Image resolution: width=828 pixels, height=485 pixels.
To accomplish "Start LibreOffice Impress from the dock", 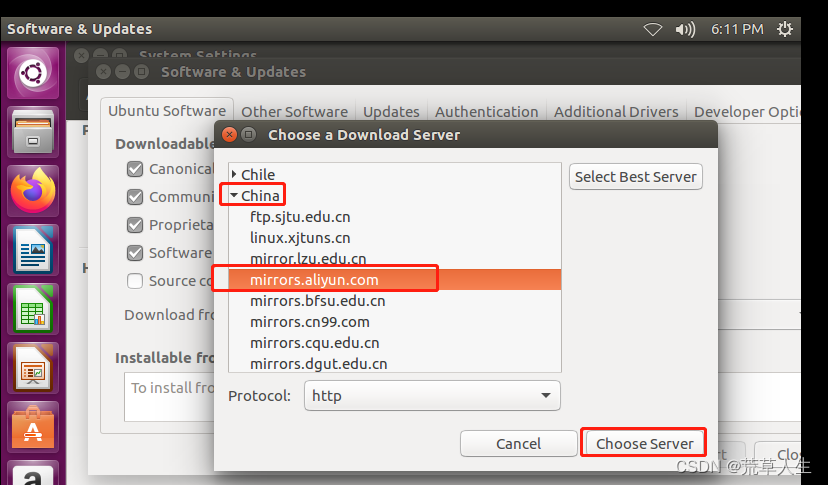I will pos(33,368).
